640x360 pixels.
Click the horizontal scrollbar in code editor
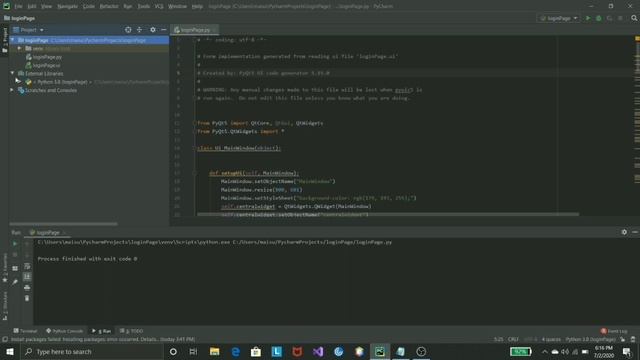[387, 214]
